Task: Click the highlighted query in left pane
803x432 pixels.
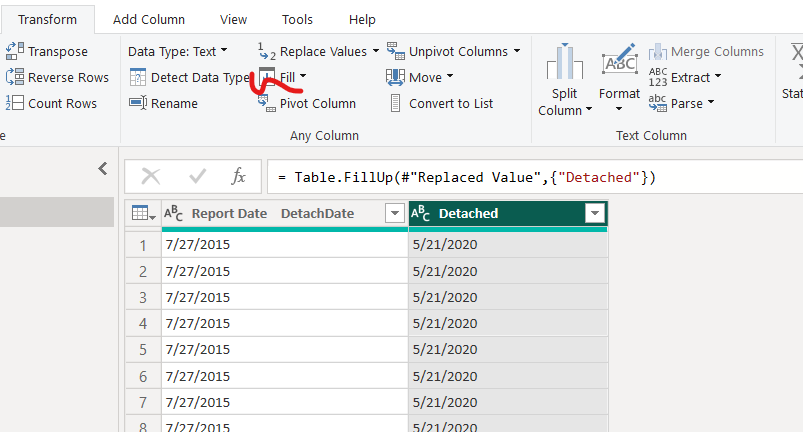Action: (57, 212)
